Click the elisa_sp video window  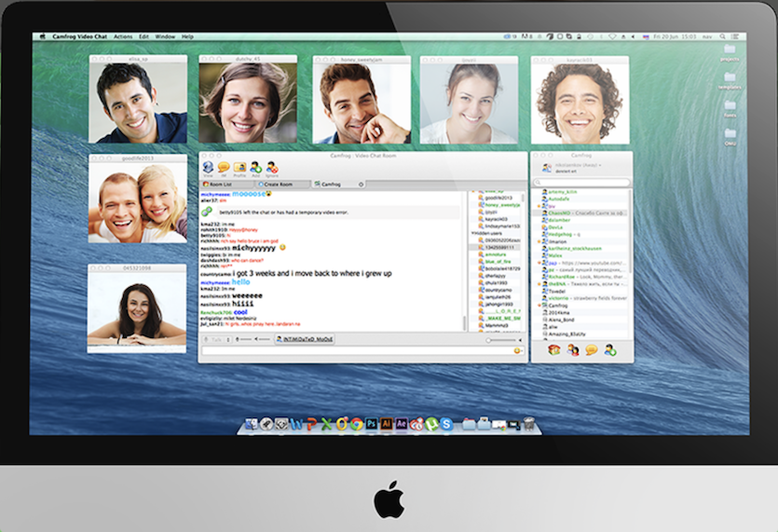138,100
